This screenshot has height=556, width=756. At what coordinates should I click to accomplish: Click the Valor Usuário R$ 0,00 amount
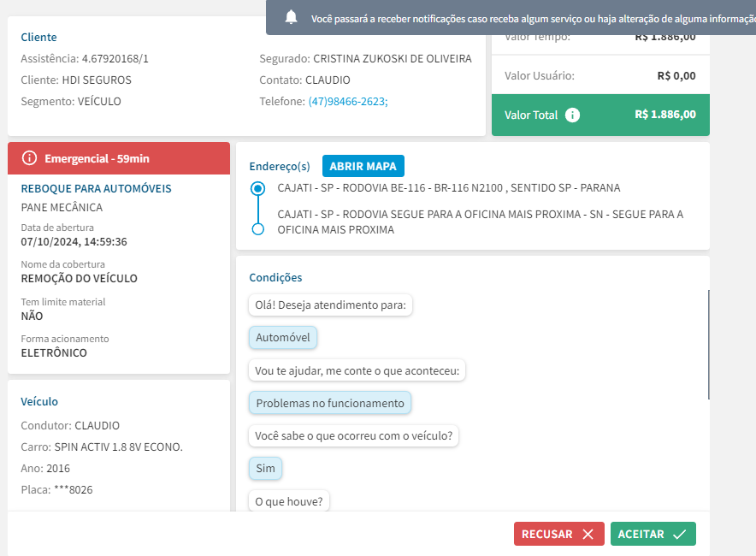[x=676, y=76]
